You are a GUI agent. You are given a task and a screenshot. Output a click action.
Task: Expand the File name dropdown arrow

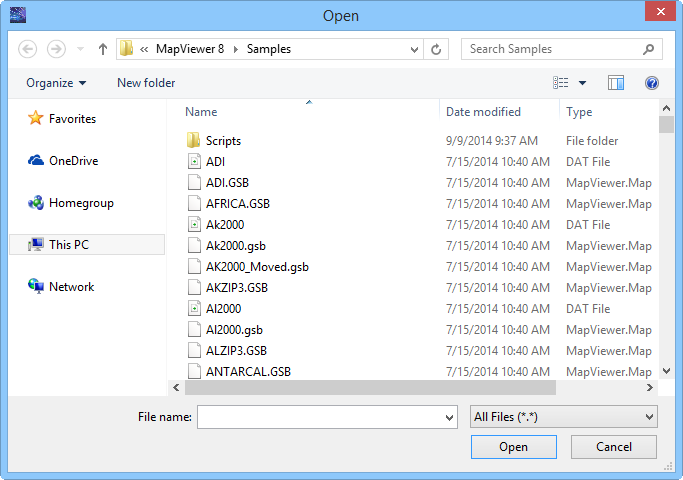450,418
